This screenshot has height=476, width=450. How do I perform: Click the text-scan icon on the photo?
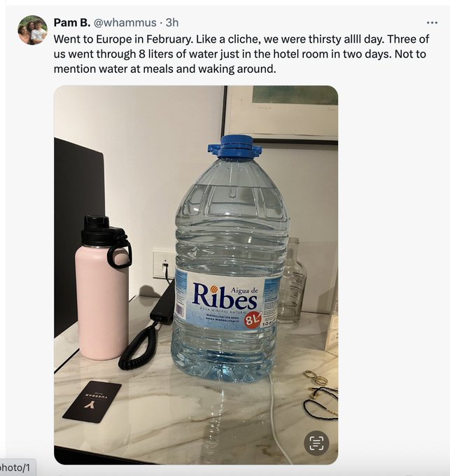pos(316,443)
